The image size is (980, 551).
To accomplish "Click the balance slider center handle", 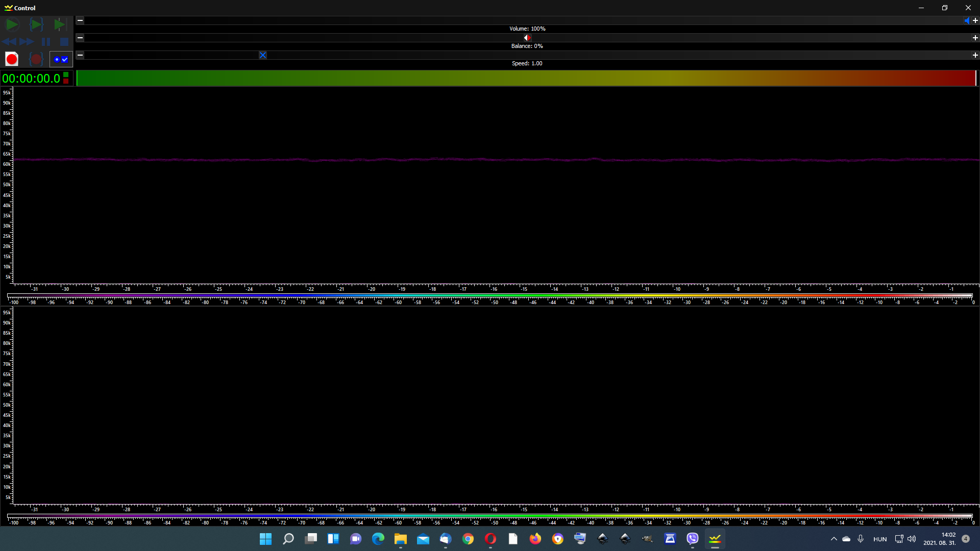I will pos(527,38).
